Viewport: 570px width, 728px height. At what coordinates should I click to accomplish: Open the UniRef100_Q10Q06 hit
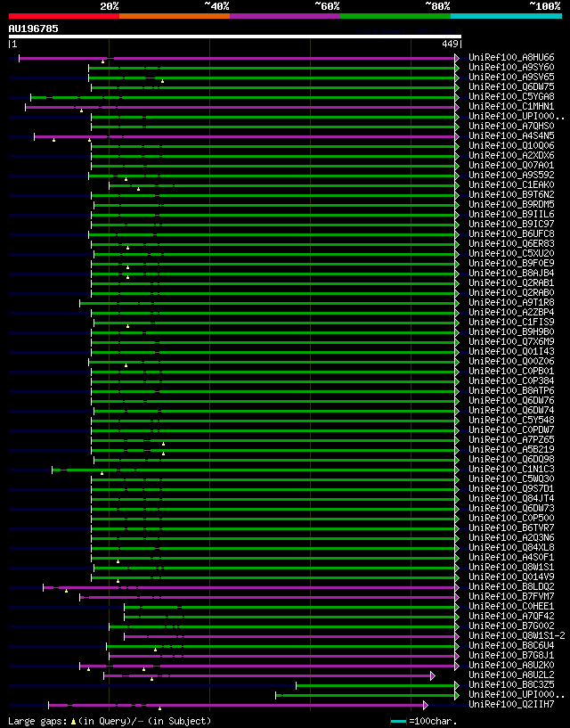tap(511, 146)
